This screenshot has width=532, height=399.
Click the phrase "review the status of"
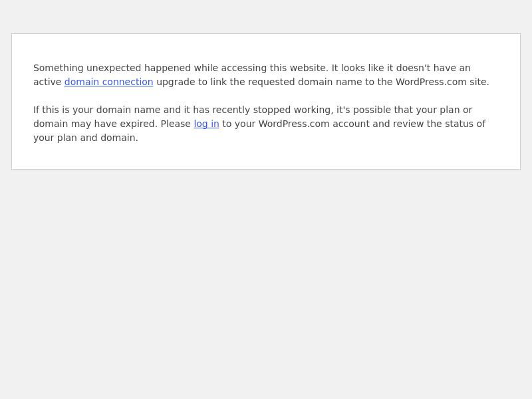click(439, 124)
